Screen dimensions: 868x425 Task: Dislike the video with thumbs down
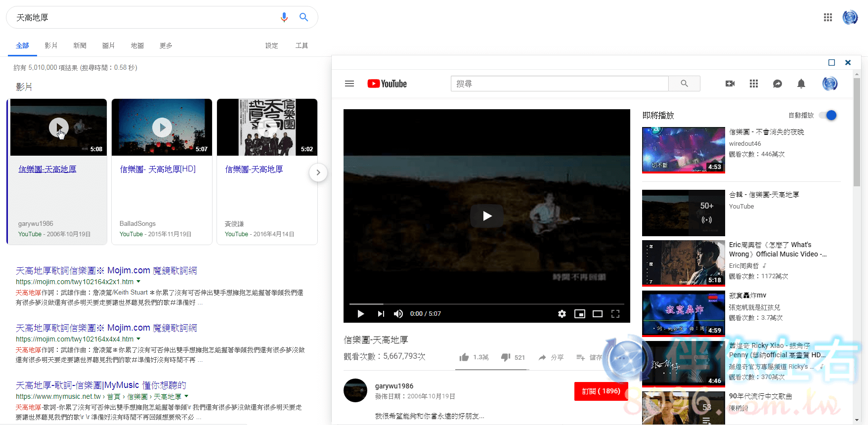pos(513,357)
